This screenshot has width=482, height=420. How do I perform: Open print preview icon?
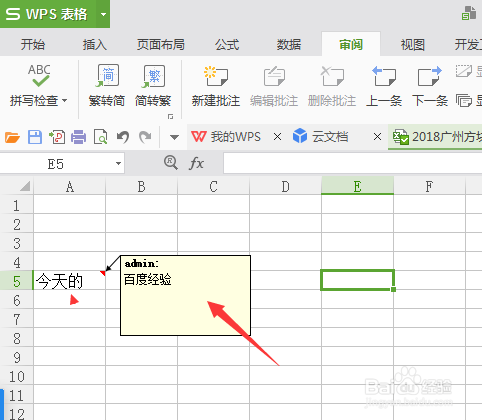click(101, 137)
